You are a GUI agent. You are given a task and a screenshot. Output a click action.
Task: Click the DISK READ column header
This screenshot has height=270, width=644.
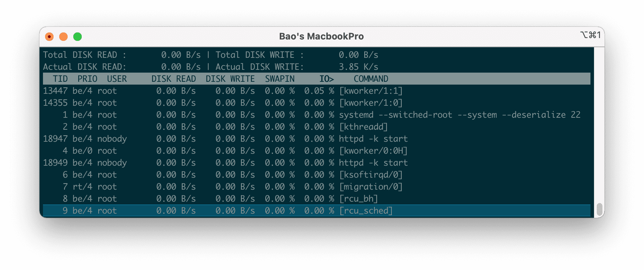[173, 79]
